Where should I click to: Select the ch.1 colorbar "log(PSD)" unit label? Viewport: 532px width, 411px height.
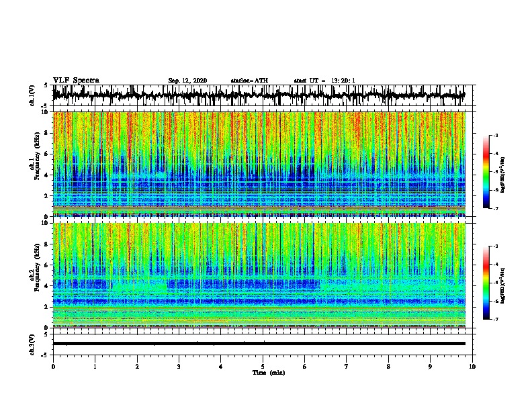pyautogui.click(x=503, y=175)
